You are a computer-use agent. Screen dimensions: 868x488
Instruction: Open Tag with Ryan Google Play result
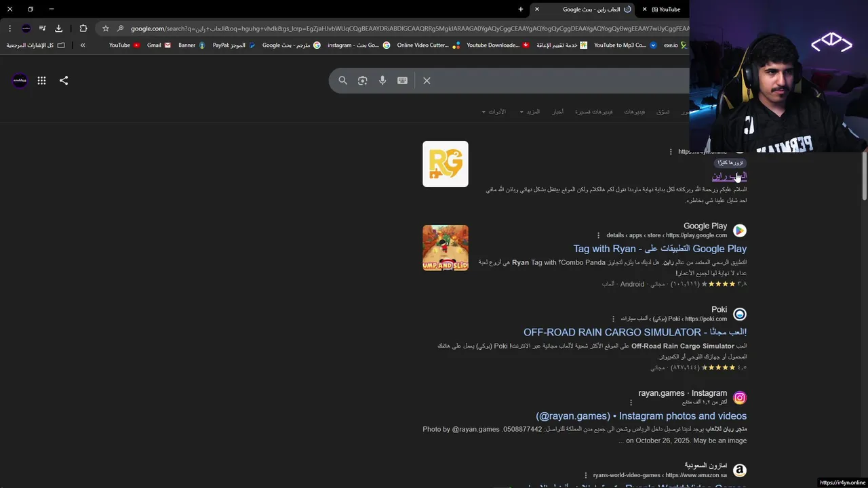(660, 249)
